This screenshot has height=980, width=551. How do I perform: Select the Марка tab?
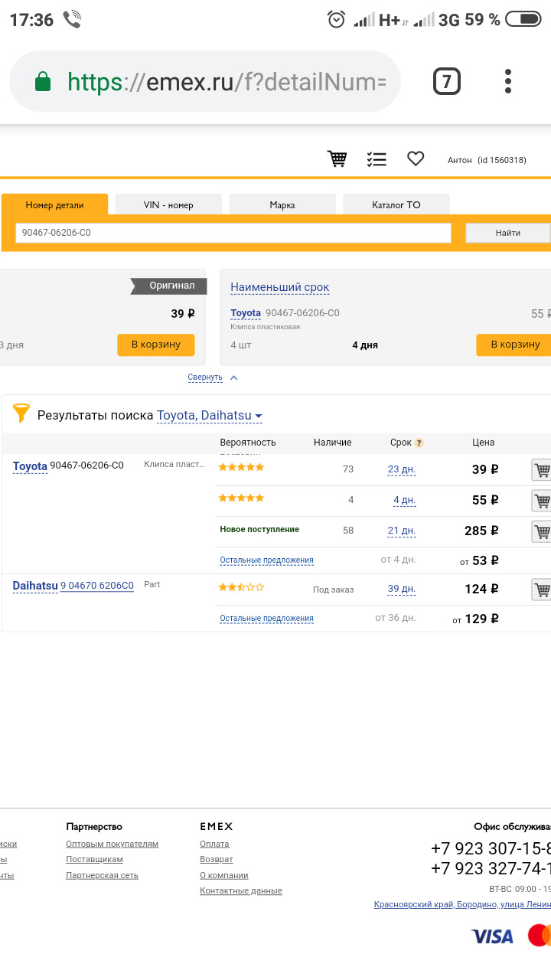point(282,204)
